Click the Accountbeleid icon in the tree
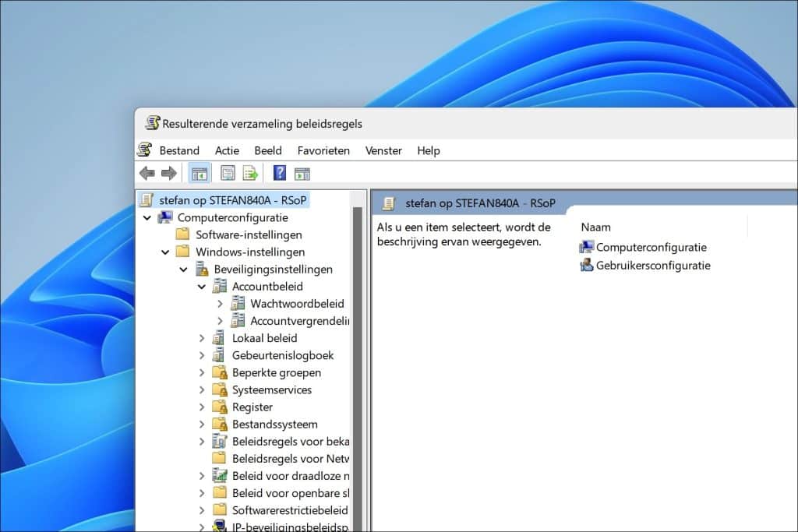Image resolution: width=798 pixels, height=532 pixels. pyautogui.click(x=219, y=287)
